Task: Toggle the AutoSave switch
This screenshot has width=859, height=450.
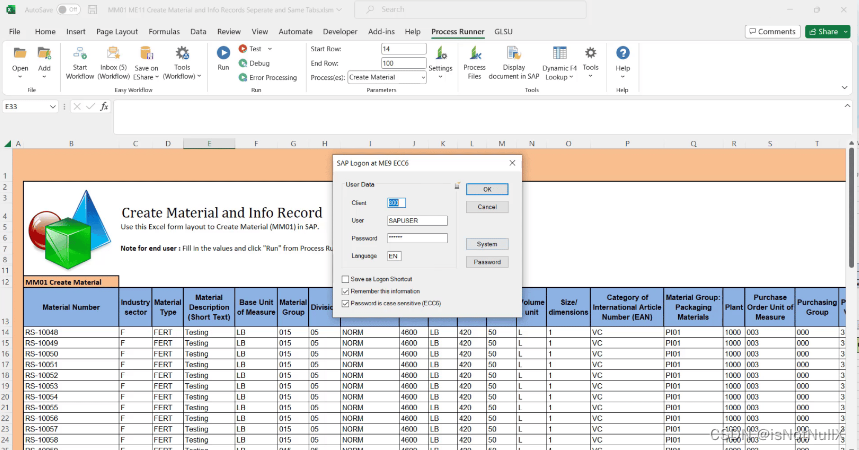Action: 68,9
